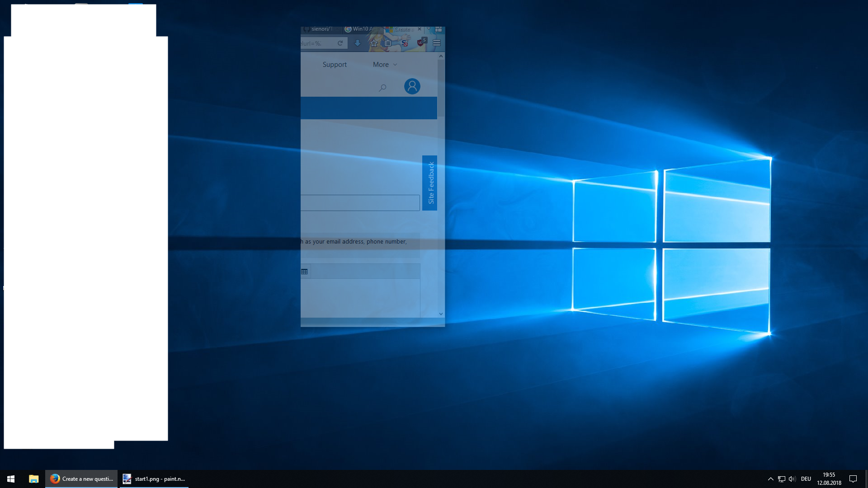868x488 pixels.
Task: Show hidden system tray icons
Action: coord(770,479)
